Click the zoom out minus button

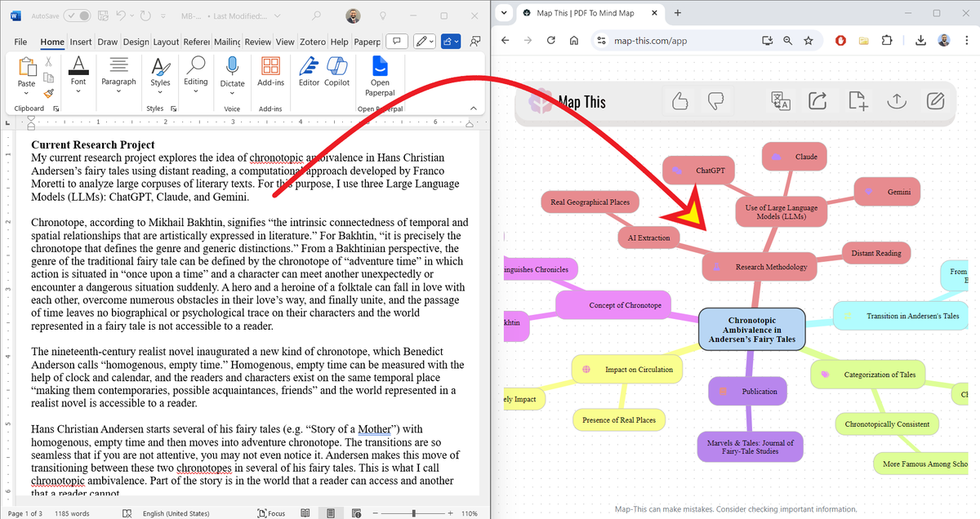pyautogui.click(x=376, y=513)
